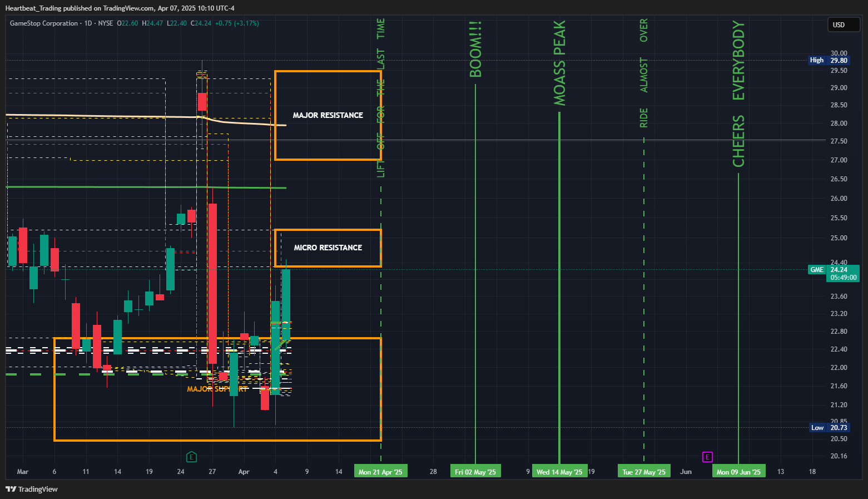Click the Low 20.73 price label
The image size is (868, 499).
(829, 427)
